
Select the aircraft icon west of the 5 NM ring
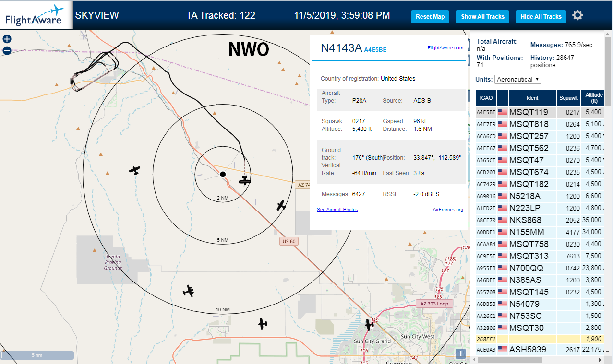click(x=135, y=170)
